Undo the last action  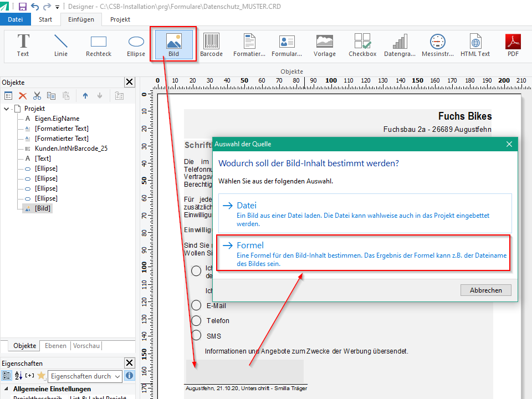tap(34, 7)
